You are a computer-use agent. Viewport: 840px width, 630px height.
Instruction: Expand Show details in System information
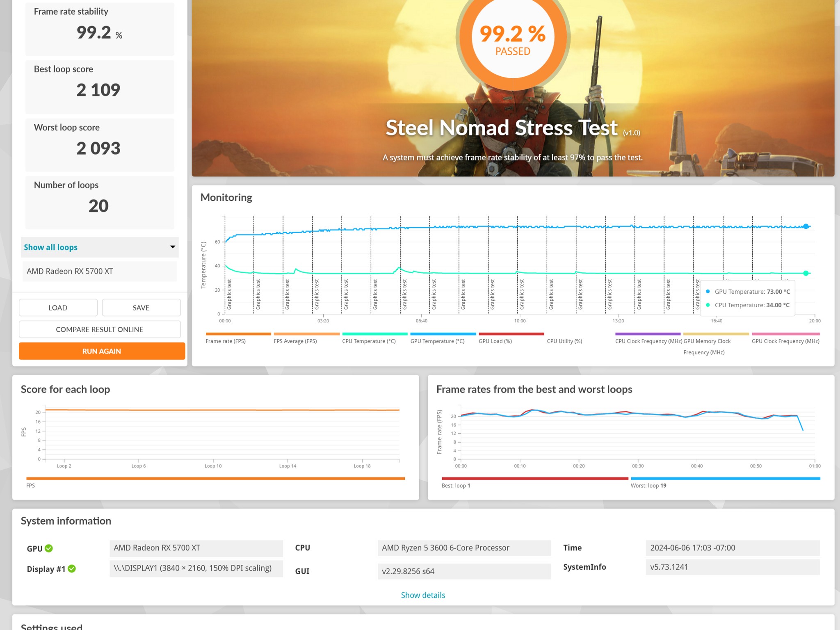(423, 595)
